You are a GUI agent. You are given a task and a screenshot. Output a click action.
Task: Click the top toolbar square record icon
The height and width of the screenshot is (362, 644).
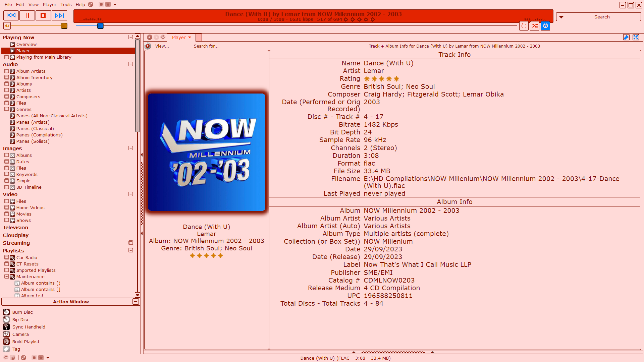[x=101, y=4]
